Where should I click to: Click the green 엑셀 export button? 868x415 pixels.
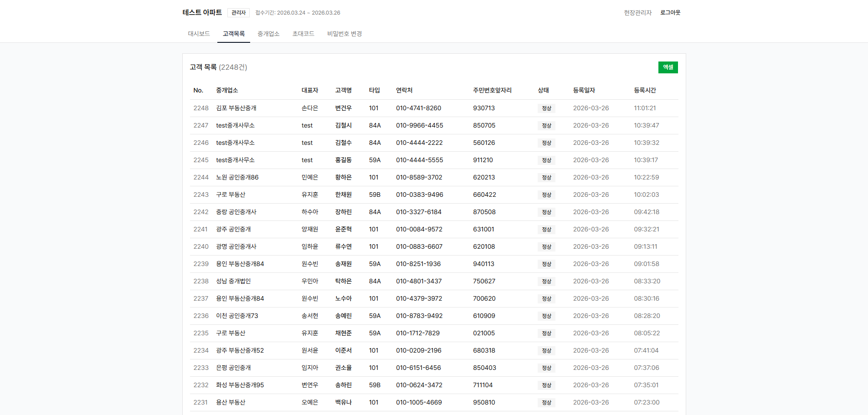[668, 67]
